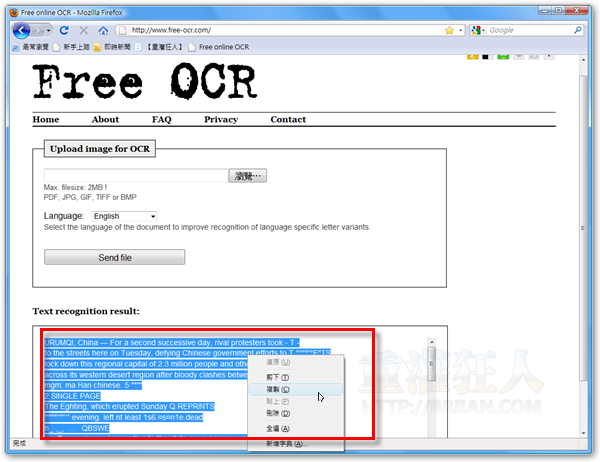Open the 【重灌狂人】 bookmark
Viewport: 600px width, 462px height.
(x=160, y=47)
